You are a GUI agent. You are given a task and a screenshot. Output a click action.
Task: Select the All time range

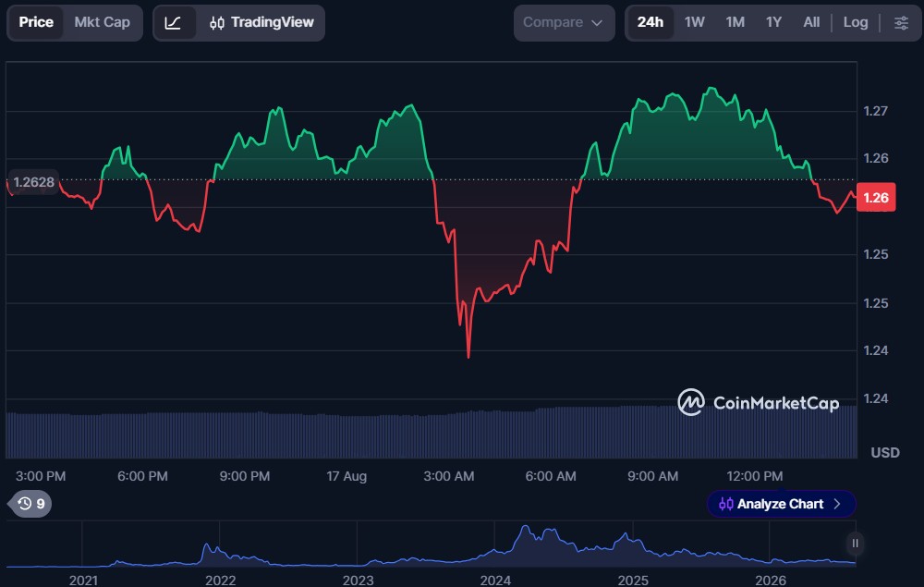(811, 22)
